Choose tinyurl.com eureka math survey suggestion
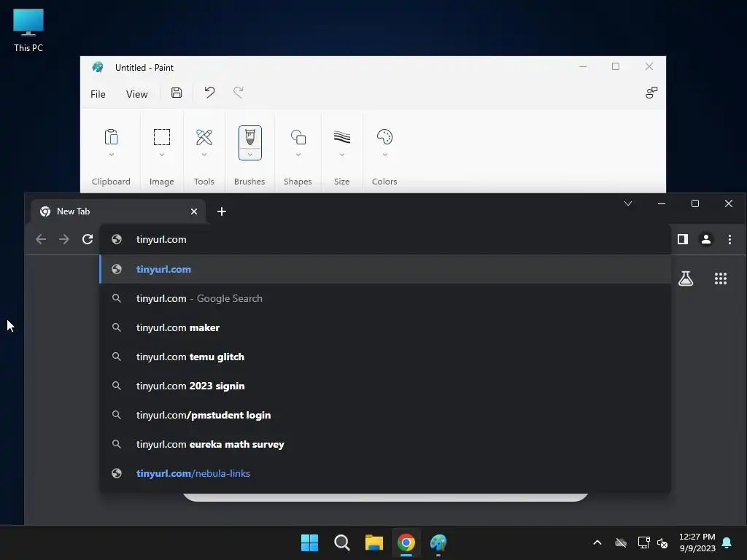This screenshot has height=560, width=747. click(x=385, y=444)
